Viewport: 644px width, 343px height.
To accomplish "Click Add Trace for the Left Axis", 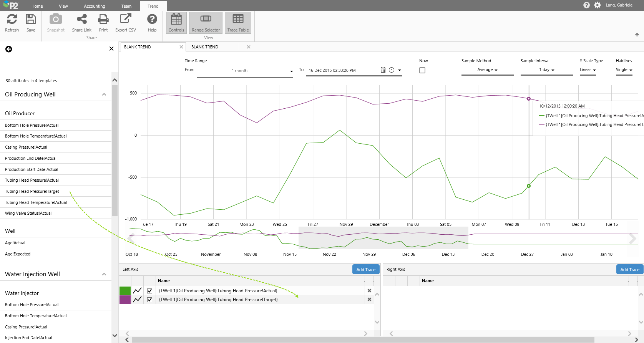I will pyautogui.click(x=365, y=270).
